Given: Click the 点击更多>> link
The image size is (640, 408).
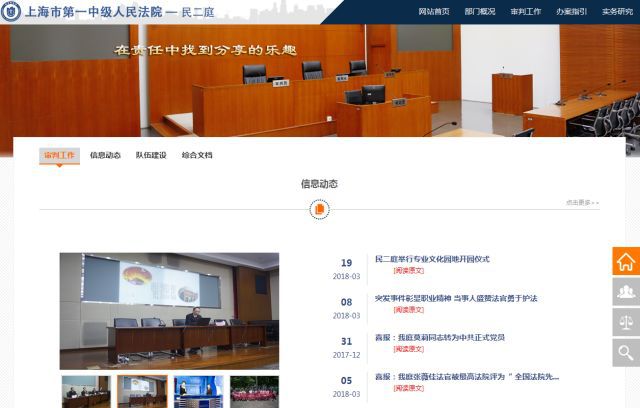Looking at the screenshot, I should point(582,202).
